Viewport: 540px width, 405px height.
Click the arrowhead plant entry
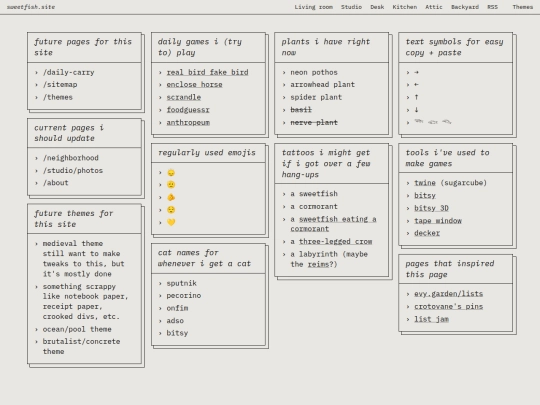tap(322, 85)
